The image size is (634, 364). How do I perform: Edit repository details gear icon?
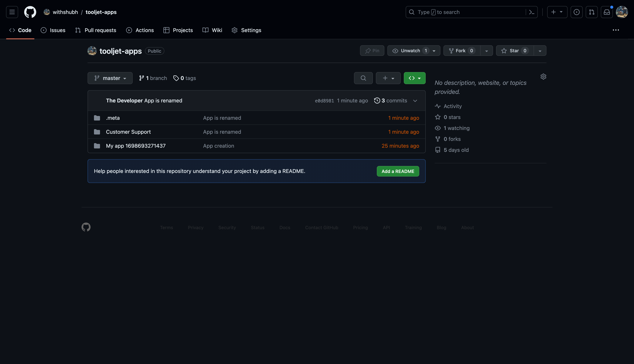pos(543,77)
